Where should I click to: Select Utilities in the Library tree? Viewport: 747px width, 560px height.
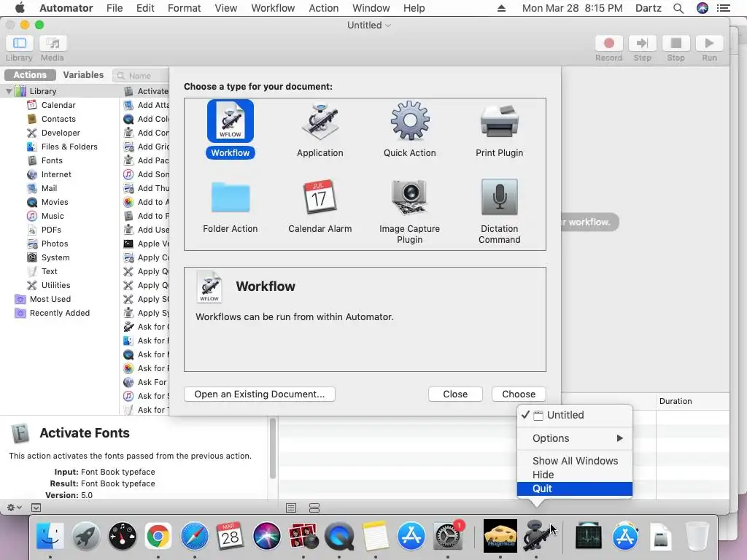click(55, 285)
